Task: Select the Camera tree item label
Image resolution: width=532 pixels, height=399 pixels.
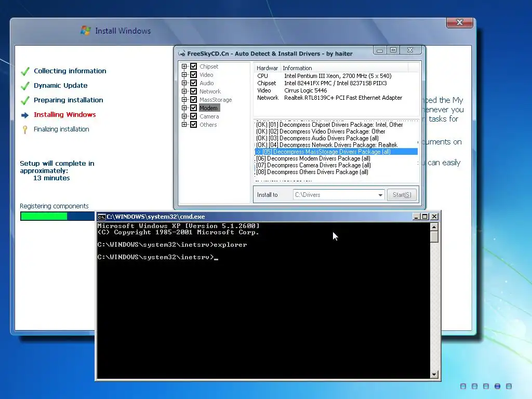Action: (x=209, y=116)
